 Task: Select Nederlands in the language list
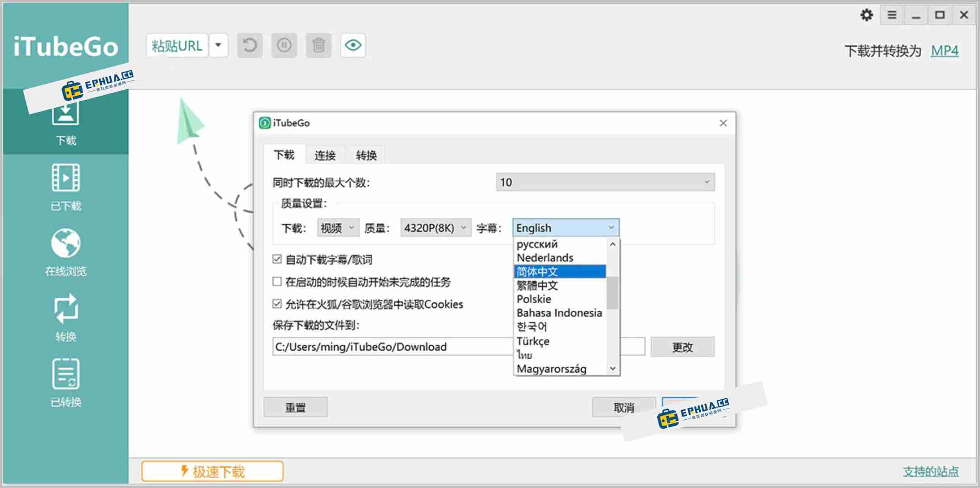pyautogui.click(x=560, y=258)
